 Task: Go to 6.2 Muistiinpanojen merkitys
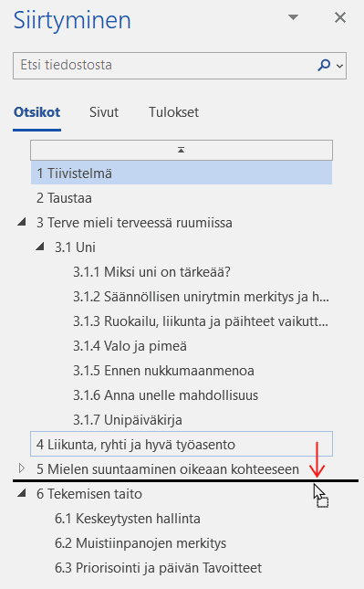[x=140, y=543]
